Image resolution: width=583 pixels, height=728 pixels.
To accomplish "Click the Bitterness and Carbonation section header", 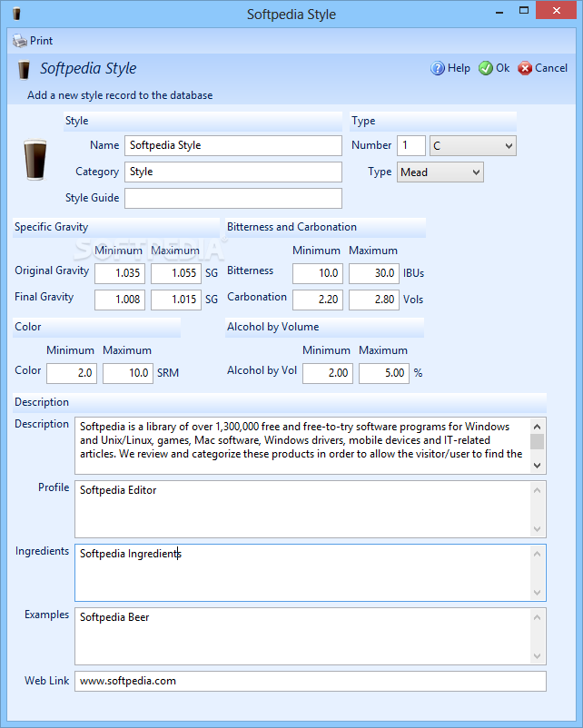I will pos(325,228).
